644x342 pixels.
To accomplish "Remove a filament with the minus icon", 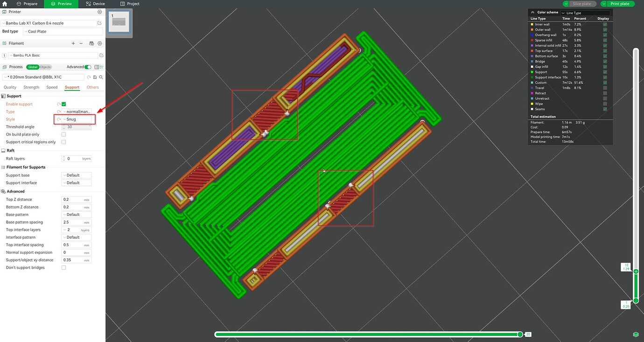I will (81, 43).
